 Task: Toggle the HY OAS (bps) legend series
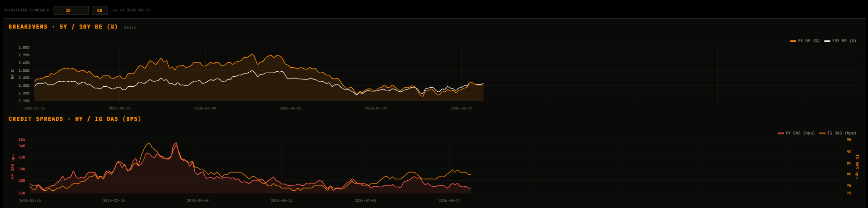coord(796,133)
